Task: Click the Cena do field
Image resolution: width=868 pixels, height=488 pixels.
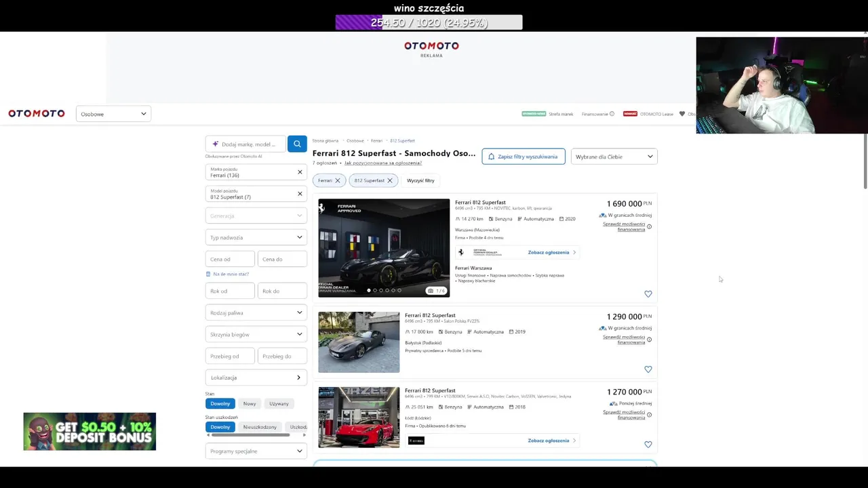Action: [x=282, y=259]
